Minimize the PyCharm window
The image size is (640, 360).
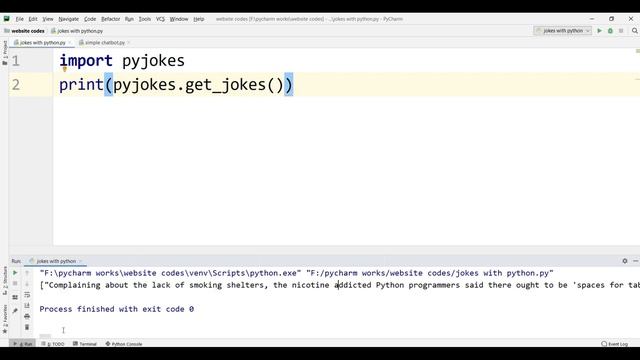(592, 19)
